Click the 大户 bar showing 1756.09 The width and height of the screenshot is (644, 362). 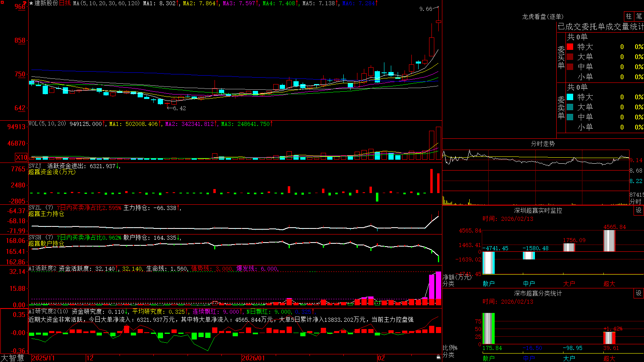(x=569, y=247)
